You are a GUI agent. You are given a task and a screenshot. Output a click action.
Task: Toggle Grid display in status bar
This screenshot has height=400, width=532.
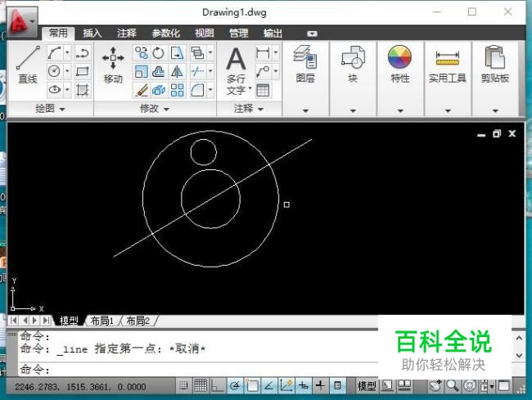point(201,386)
